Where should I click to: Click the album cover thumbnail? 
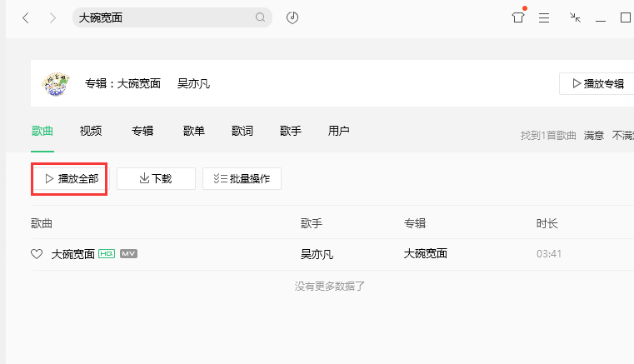click(57, 83)
